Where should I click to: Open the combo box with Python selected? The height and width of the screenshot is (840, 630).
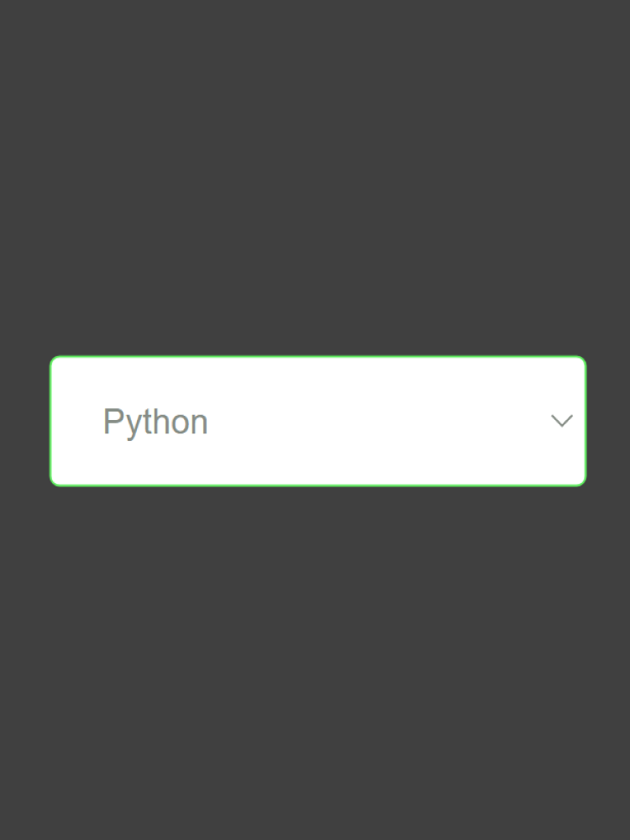[318, 421]
